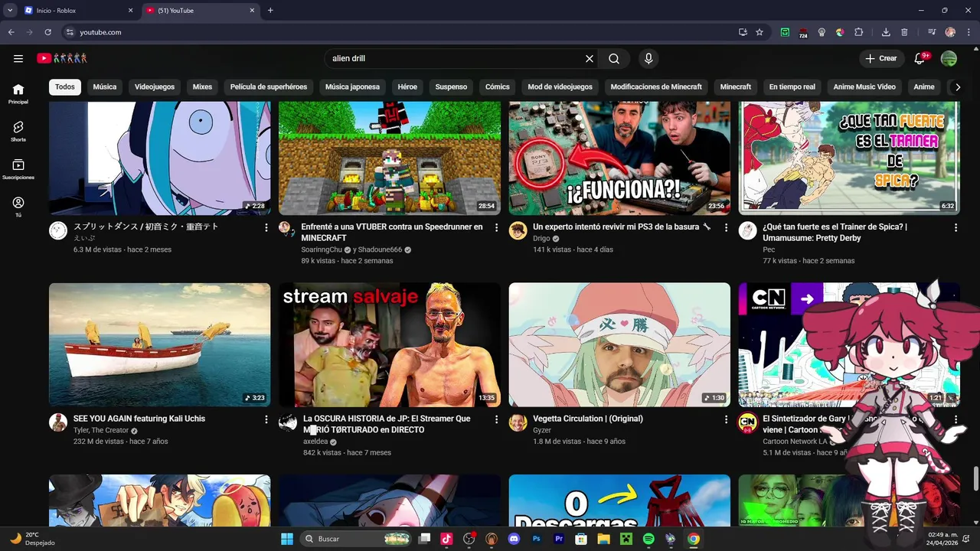Open Shorts from the sidebar
Image resolution: width=980 pixels, height=551 pixels.
tap(18, 132)
